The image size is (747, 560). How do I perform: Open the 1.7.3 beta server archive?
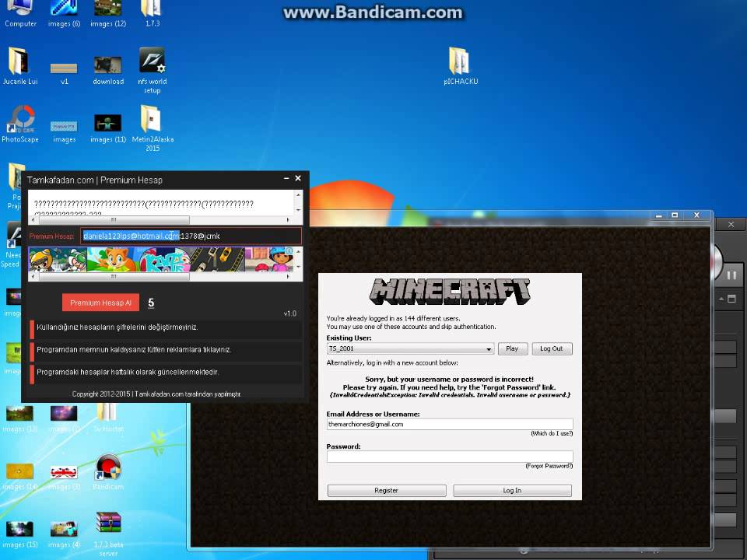pyautogui.click(x=108, y=534)
